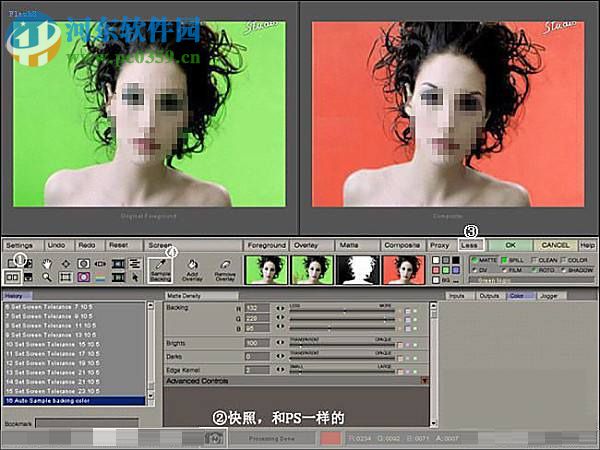Click the horizontal sliders settings icon

(134, 264)
